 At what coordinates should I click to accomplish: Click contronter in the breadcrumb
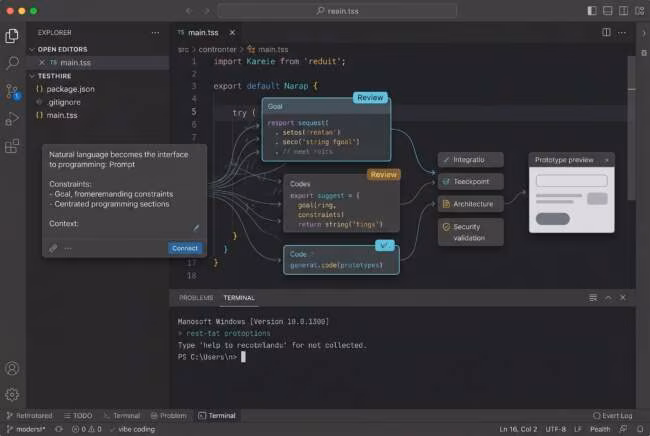click(217, 49)
